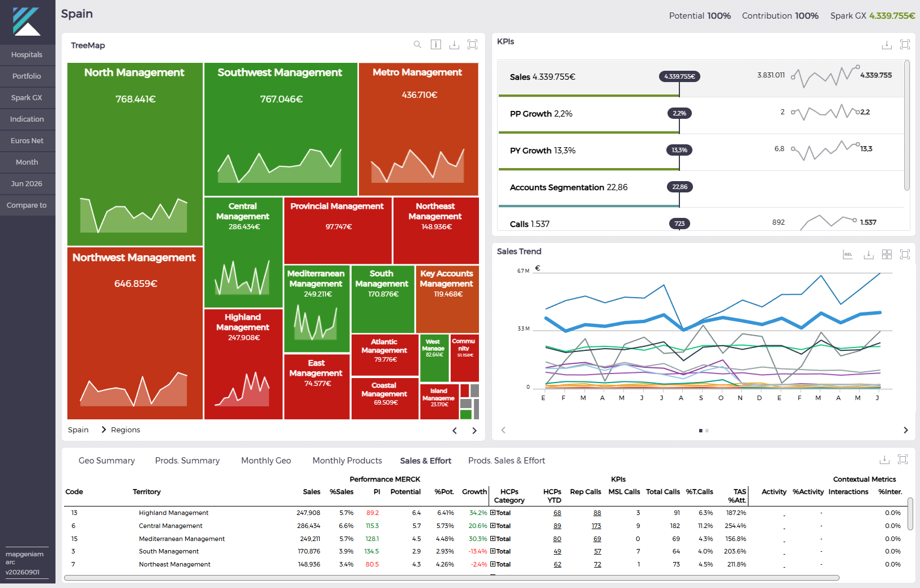Expand Total category for Highland Management row
Viewport: 920px width, 588px height.
pos(493,513)
